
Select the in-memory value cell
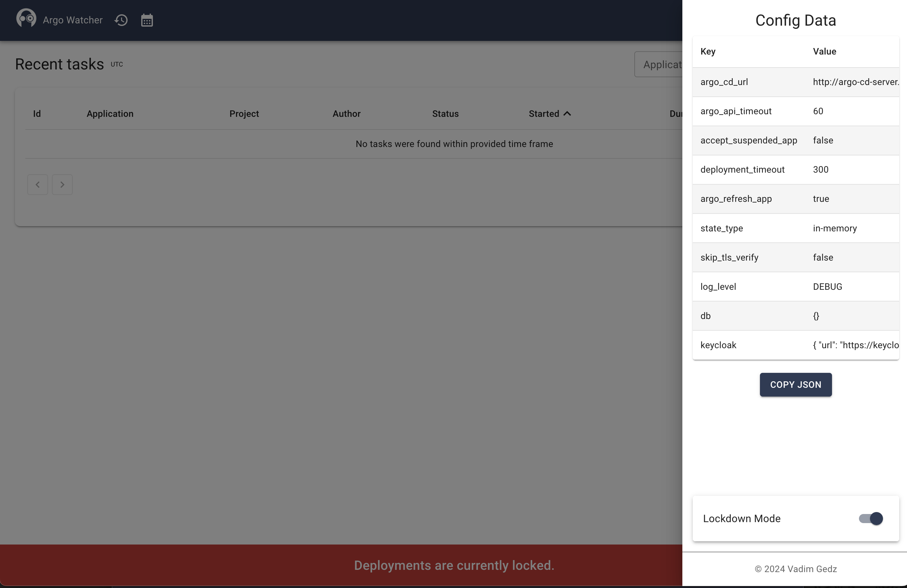click(x=852, y=228)
